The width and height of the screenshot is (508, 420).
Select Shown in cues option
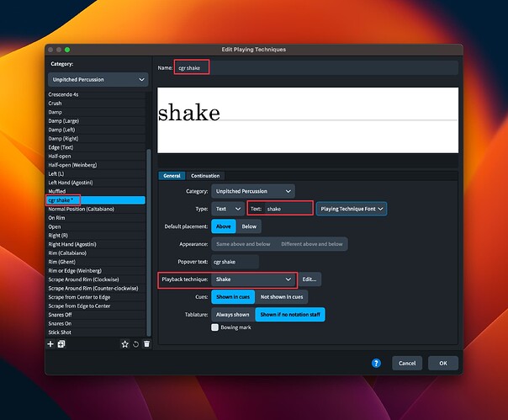[x=233, y=297]
